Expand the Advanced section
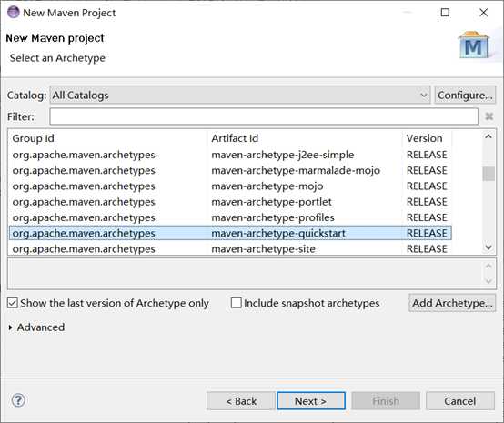Screen dimensions: 504x423 coord(11,327)
